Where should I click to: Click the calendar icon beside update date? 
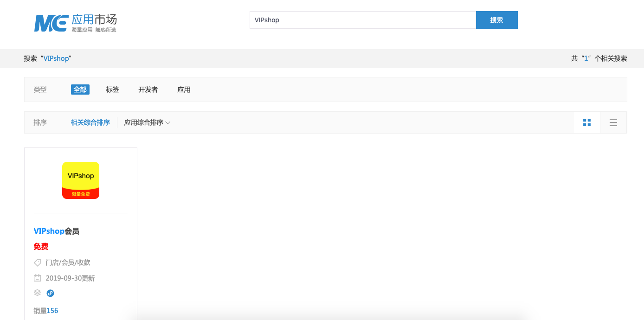point(38,278)
